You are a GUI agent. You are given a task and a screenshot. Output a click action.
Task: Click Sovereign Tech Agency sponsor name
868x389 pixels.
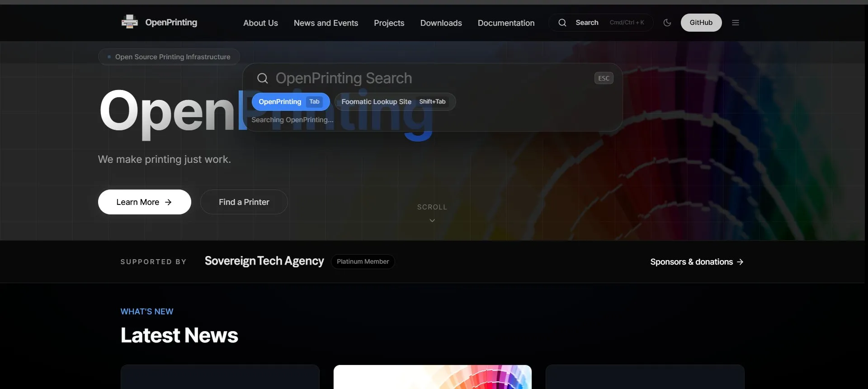[264, 261]
